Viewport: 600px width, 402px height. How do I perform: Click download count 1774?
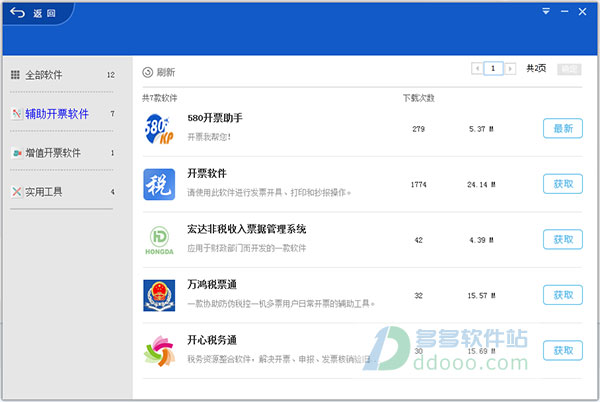click(419, 185)
